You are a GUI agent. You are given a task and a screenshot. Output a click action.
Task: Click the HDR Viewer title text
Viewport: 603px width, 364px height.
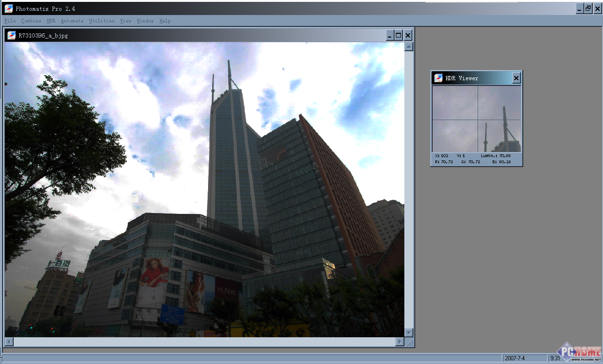click(x=462, y=78)
